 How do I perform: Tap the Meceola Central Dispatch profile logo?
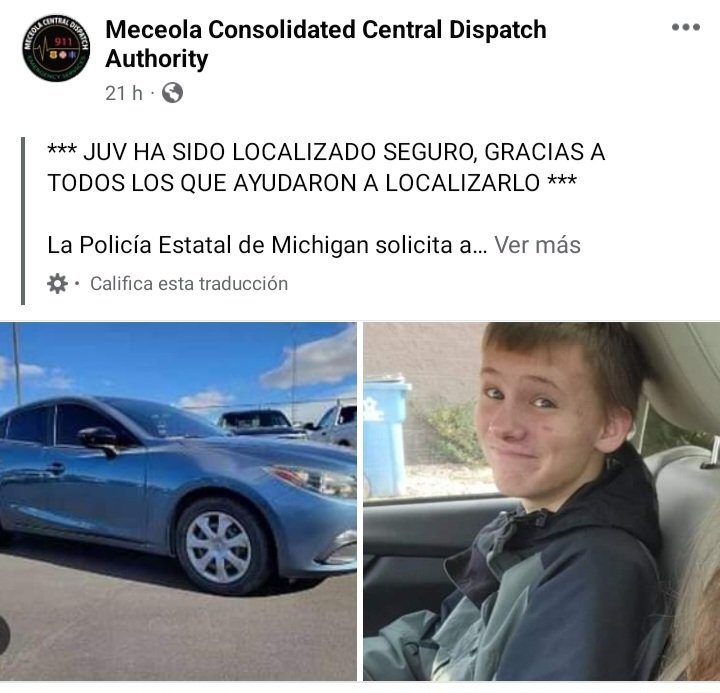click(56, 48)
